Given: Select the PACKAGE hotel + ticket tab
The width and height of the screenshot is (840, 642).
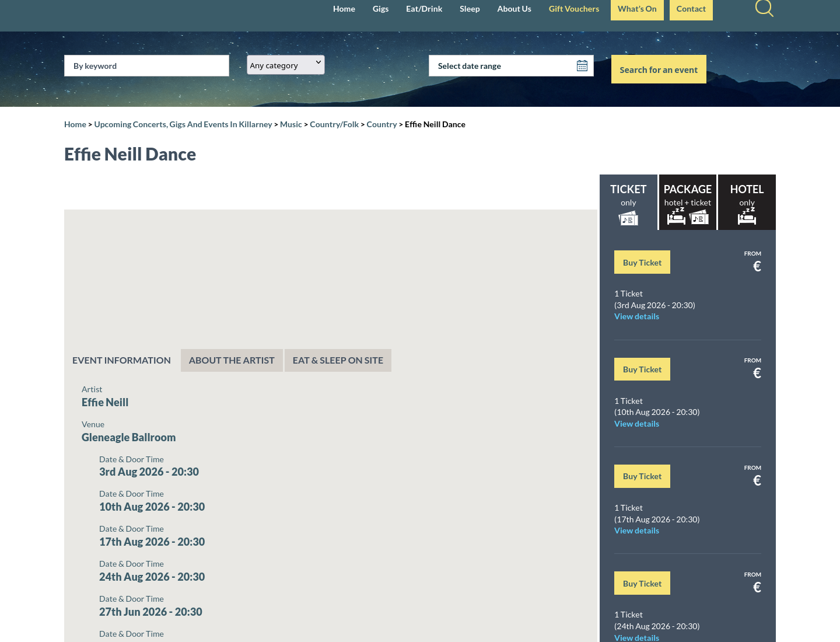Looking at the screenshot, I should tap(688, 203).
